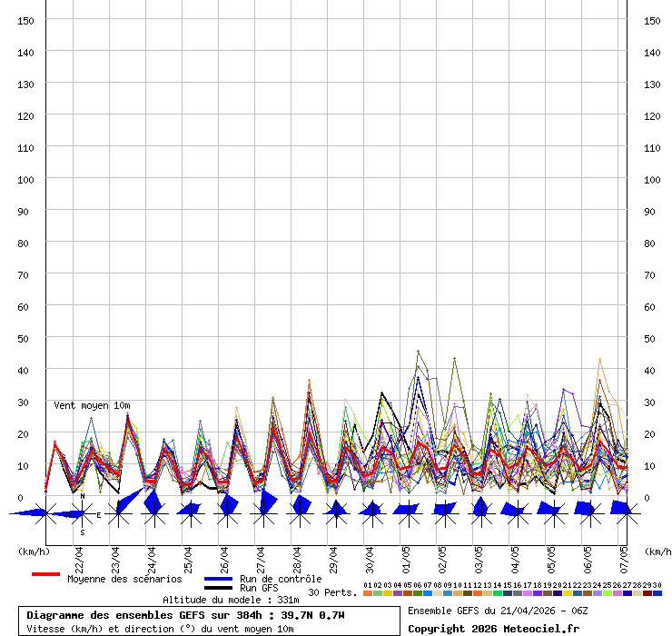This screenshot has height=636, width=672.
Task: Click the Diagramme des ensembles GEFS title box
Action: click(209, 621)
